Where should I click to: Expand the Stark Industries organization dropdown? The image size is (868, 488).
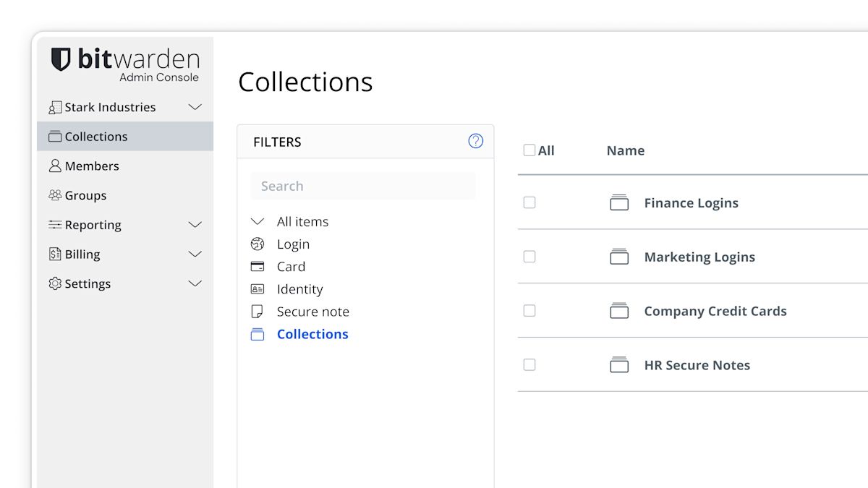(x=195, y=107)
